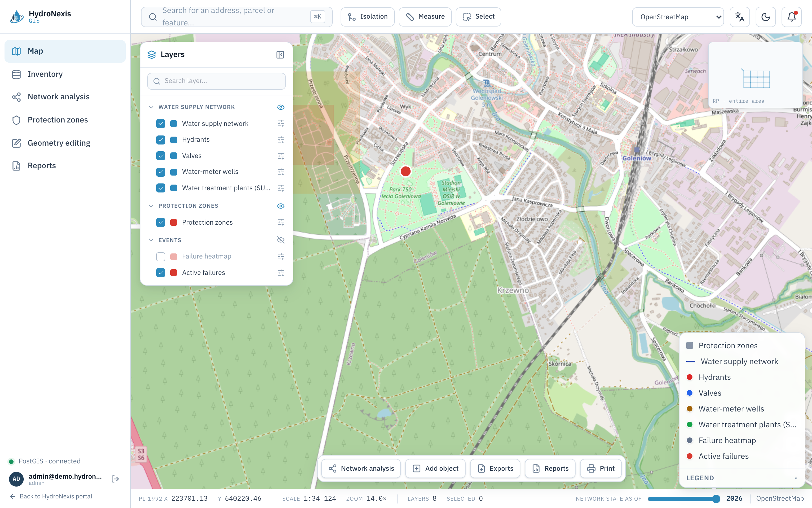Uncheck the Water treatment plants checkbox
The width and height of the screenshot is (812, 508).
coord(161,188)
